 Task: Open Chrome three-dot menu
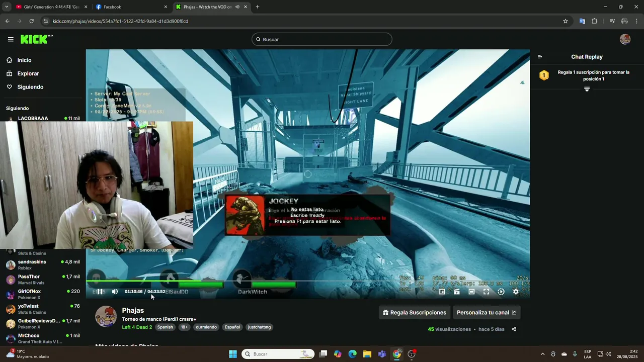coord(637,21)
